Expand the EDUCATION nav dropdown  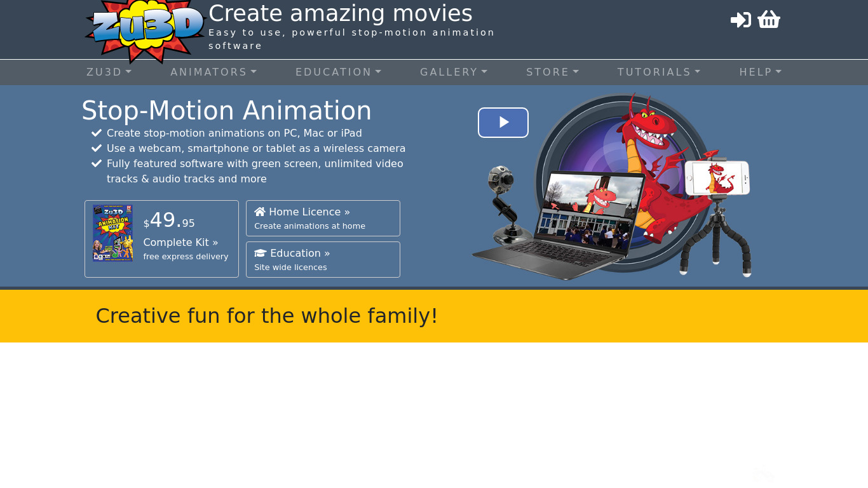(x=339, y=72)
